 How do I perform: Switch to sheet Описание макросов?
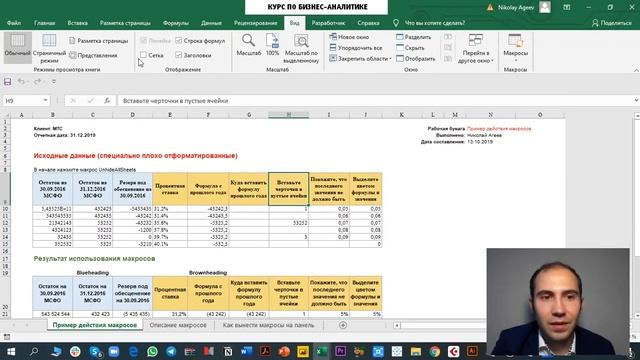click(178, 325)
